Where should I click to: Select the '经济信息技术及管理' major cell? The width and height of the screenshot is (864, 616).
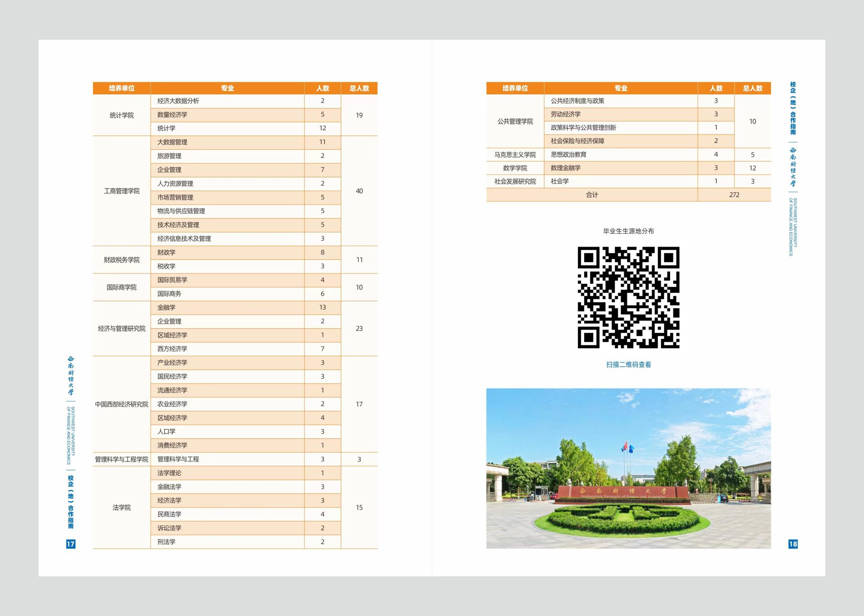point(227,239)
